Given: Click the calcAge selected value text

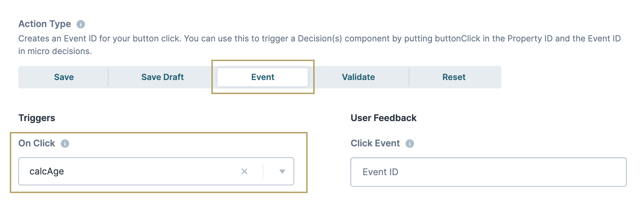Looking at the screenshot, I should click(47, 171).
